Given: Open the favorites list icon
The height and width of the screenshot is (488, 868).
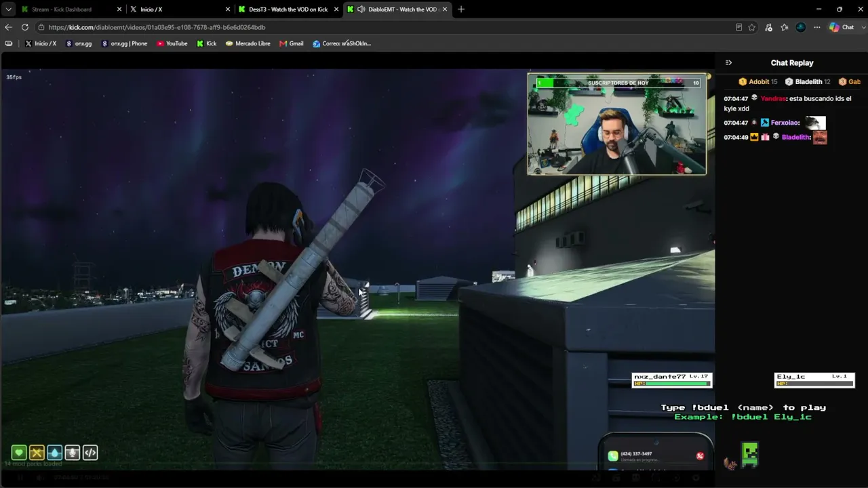Looking at the screenshot, I should pyautogui.click(x=785, y=27).
